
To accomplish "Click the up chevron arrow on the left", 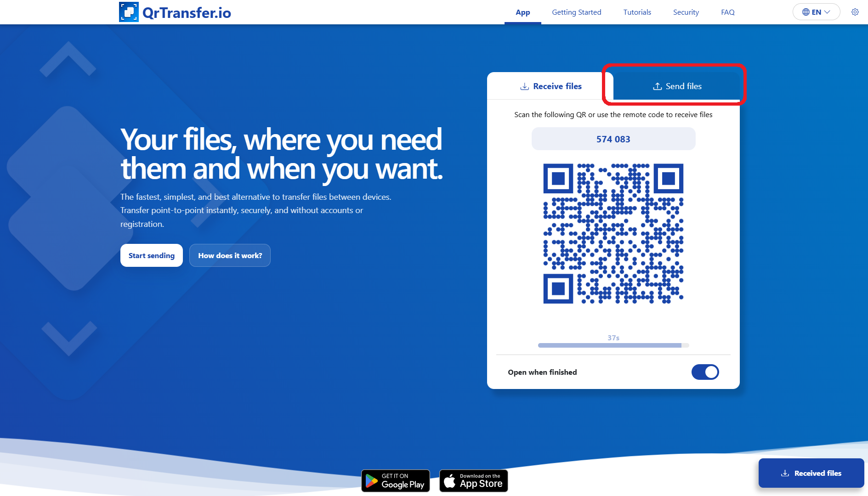I will pyautogui.click(x=68, y=59).
